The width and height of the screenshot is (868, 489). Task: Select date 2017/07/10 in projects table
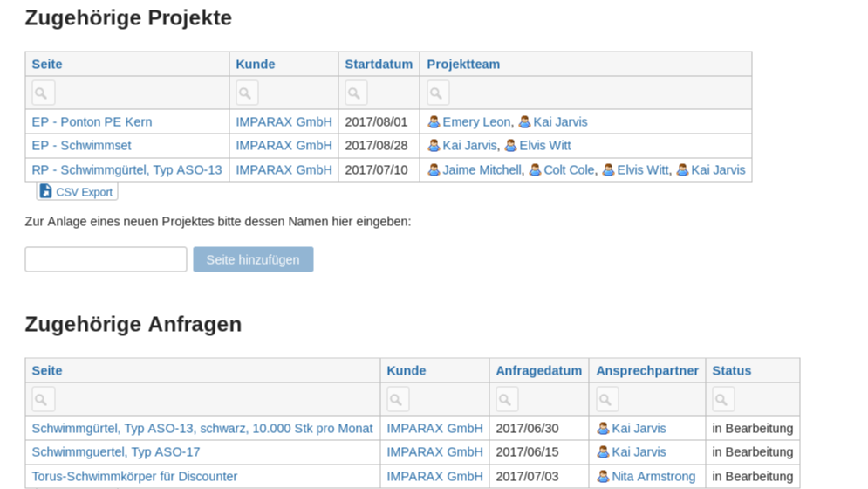coord(376,170)
